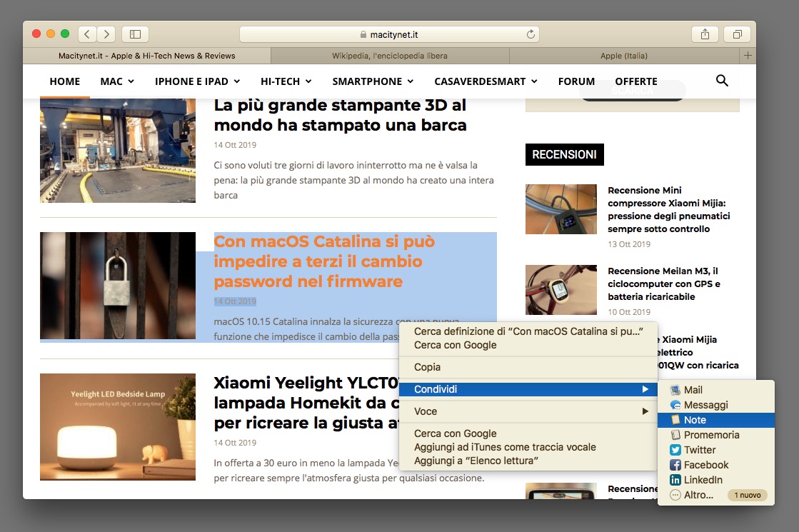Image resolution: width=799 pixels, height=532 pixels.
Task: Open the Condividi submenu arrow
Action: click(x=645, y=389)
